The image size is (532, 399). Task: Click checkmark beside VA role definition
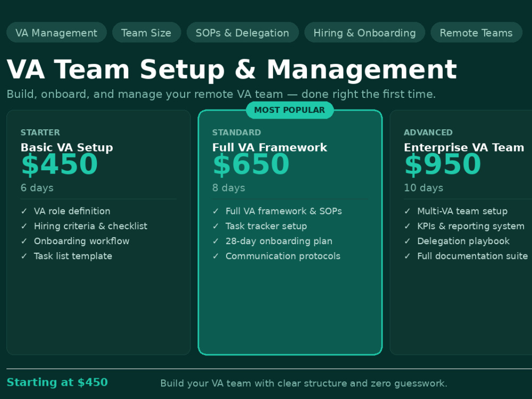coord(24,211)
